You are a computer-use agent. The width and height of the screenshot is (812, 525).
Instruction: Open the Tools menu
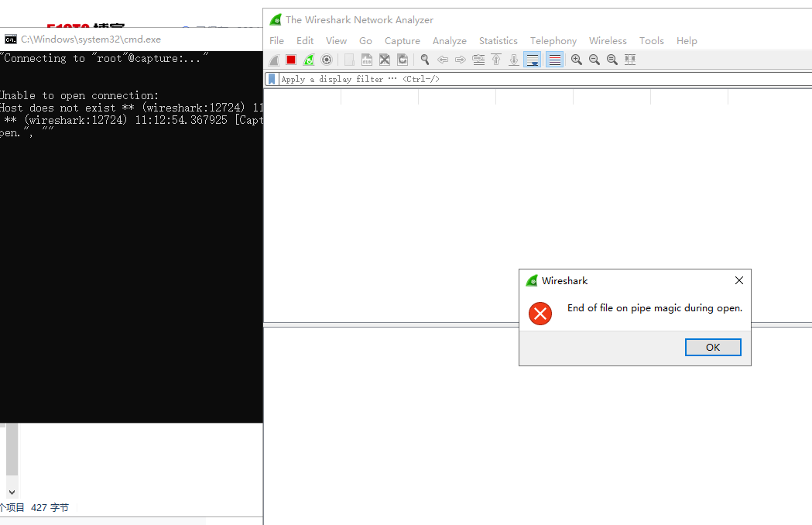[x=652, y=41]
